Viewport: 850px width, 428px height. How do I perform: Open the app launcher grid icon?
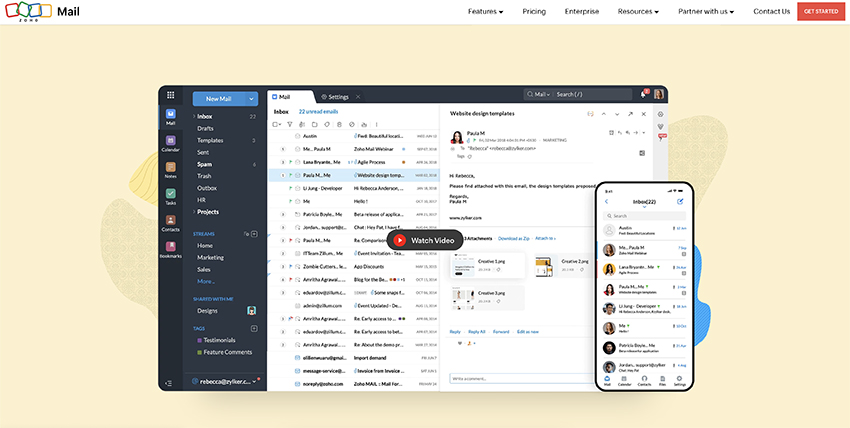(171, 95)
